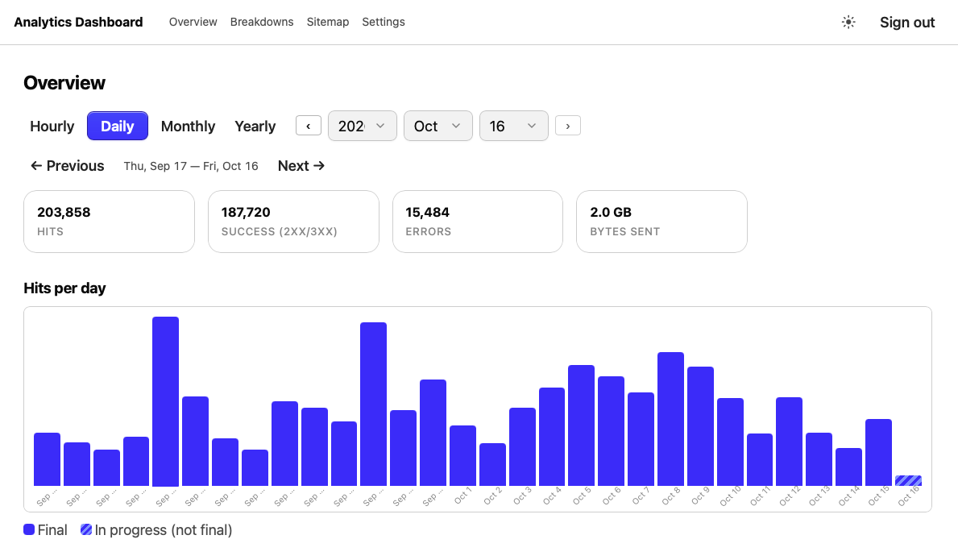
Task: Click the 15,484 Errors card
Action: pyautogui.click(x=478, y=222)
